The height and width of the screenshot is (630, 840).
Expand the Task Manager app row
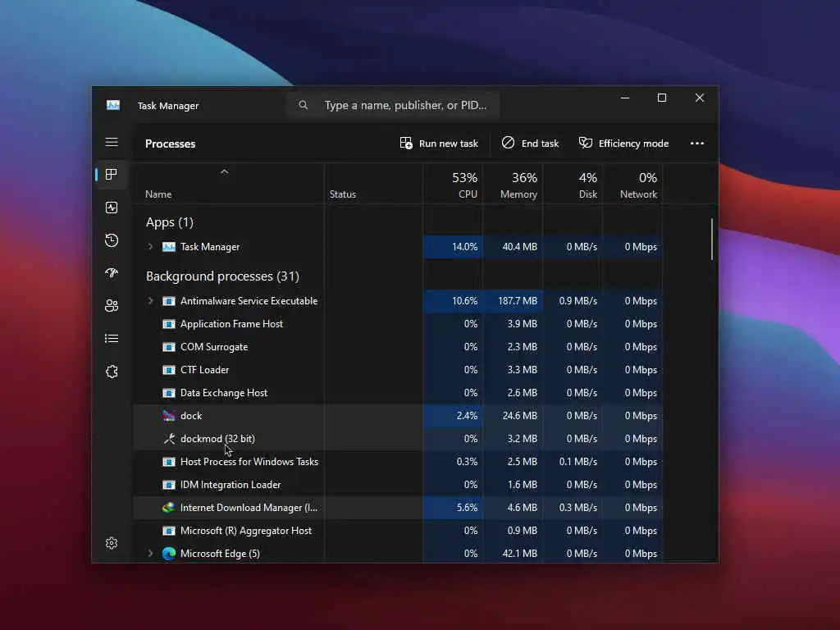point(151,247)
